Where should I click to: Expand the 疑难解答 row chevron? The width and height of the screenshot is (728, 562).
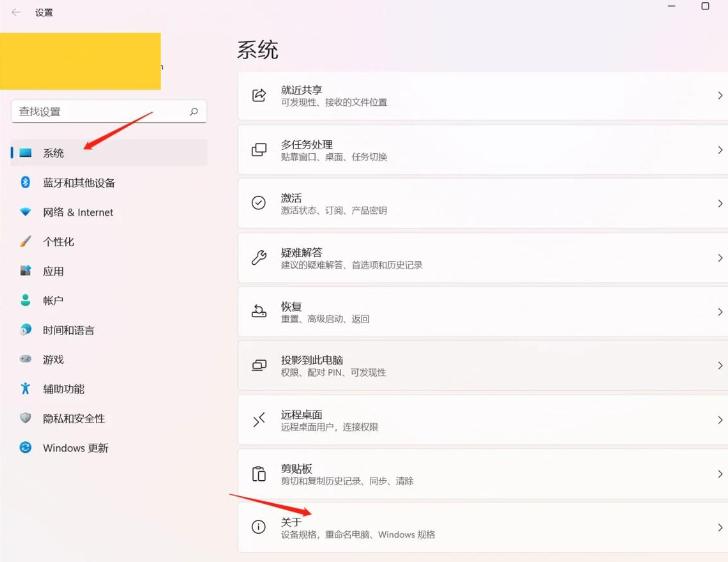720,258
